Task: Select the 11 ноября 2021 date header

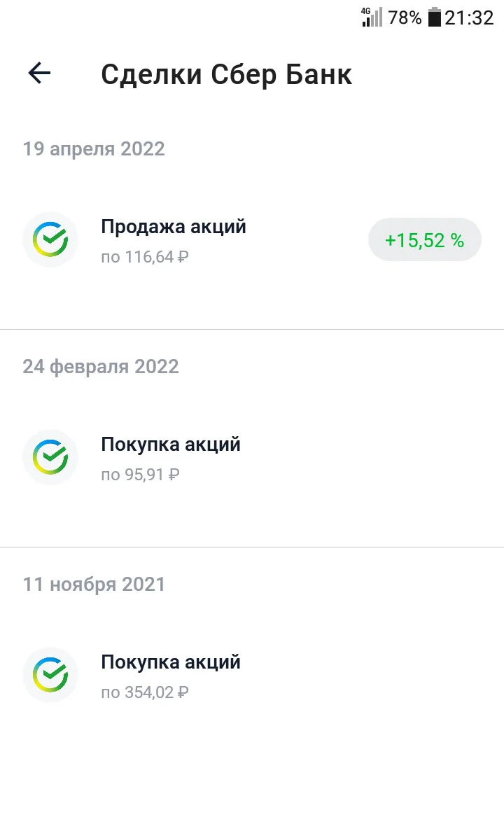Action: [x=94, y=584]
